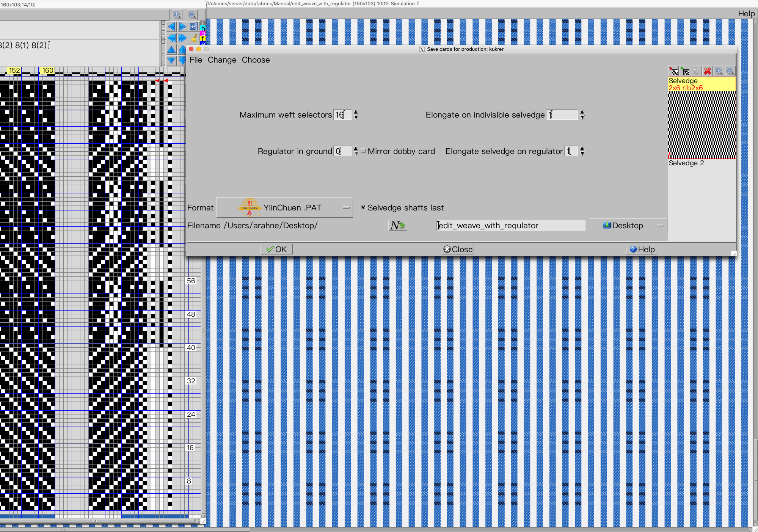This screenshot has height=532, width=758.
Task: Click the horizontal mirror flip icon
Action: click(194, 27)
